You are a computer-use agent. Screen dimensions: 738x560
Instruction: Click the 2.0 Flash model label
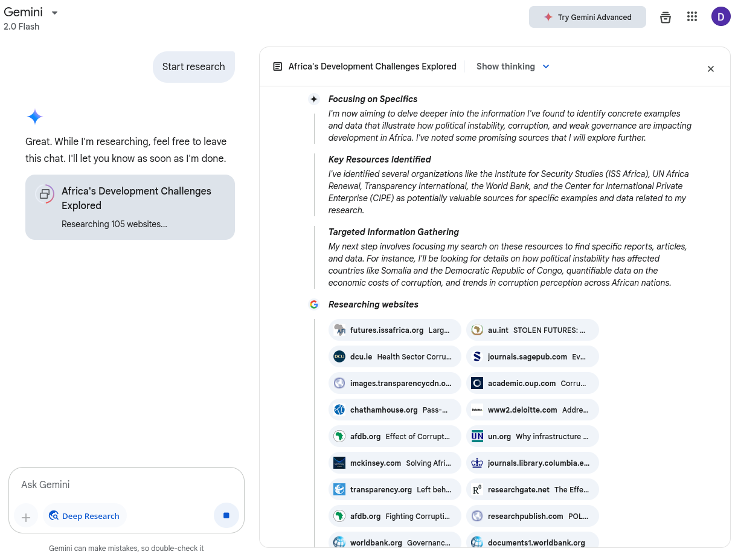coord(22,27)
